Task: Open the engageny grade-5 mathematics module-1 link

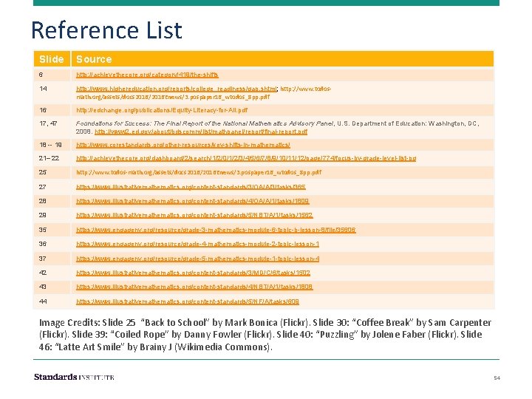Action: pyautogui.click(x=197, y=259)
